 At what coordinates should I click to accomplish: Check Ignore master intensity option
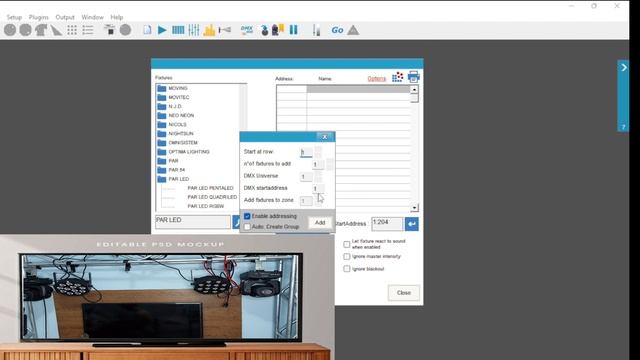(347, 256)
